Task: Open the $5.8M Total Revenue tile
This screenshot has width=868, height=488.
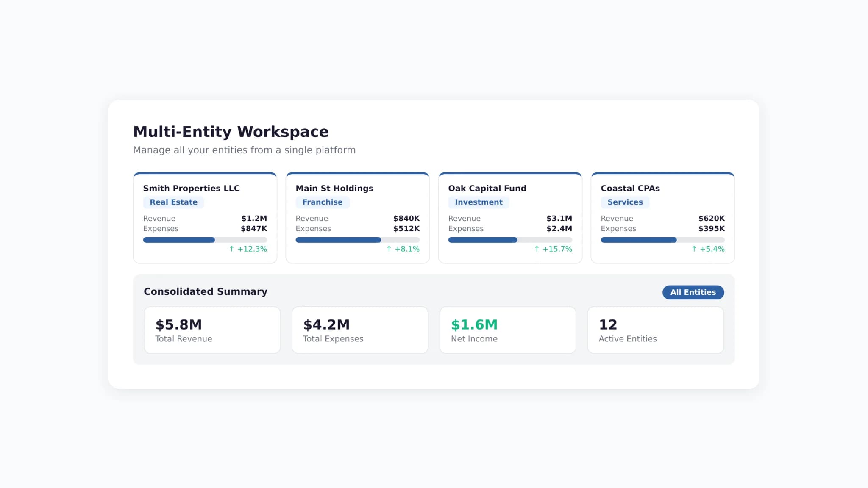Action: tap(212, 330)
